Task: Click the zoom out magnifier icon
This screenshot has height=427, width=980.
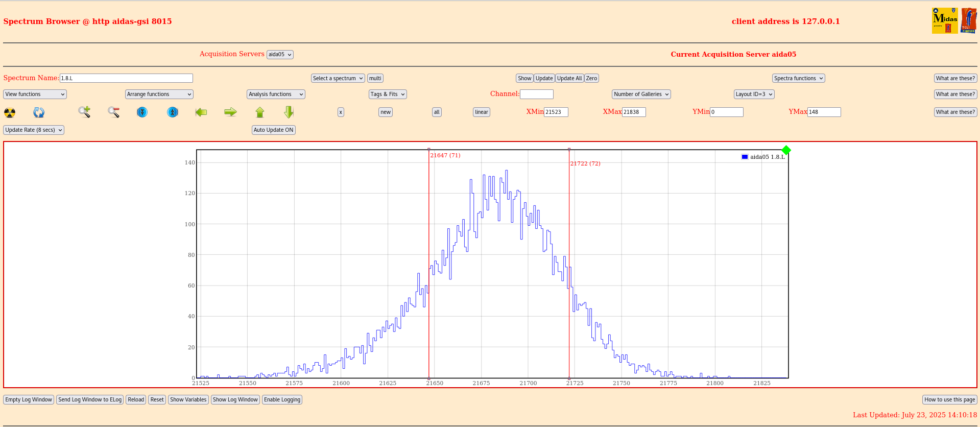Action: [x=113, y=112]
